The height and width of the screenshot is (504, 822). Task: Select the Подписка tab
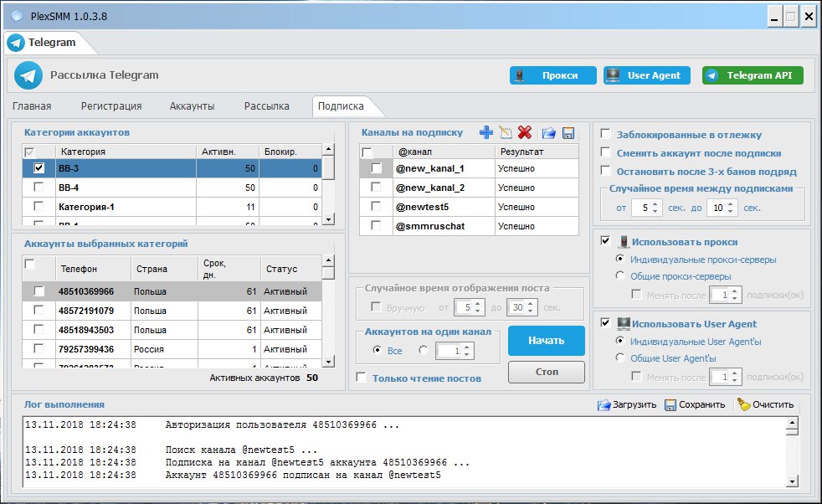[x=341, y=106]
